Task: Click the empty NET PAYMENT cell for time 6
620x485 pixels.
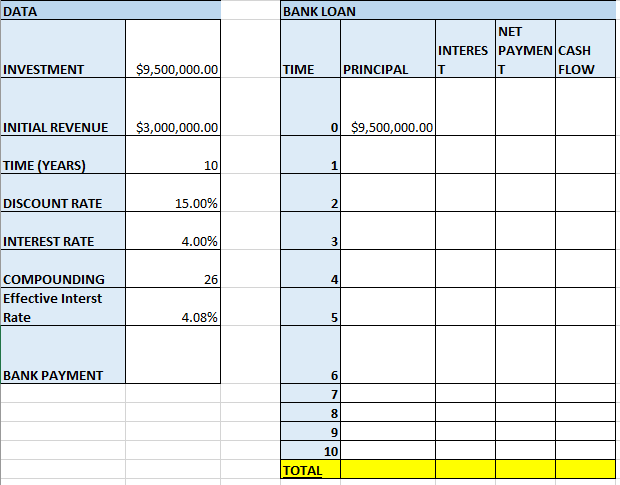Action: [525, 355]
